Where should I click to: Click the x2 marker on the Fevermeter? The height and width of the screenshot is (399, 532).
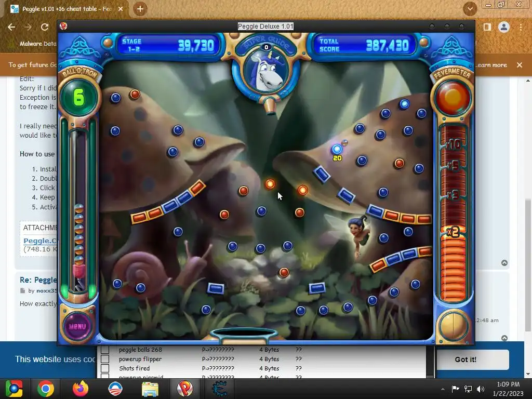pyautogui.click(x=453, y=232)
